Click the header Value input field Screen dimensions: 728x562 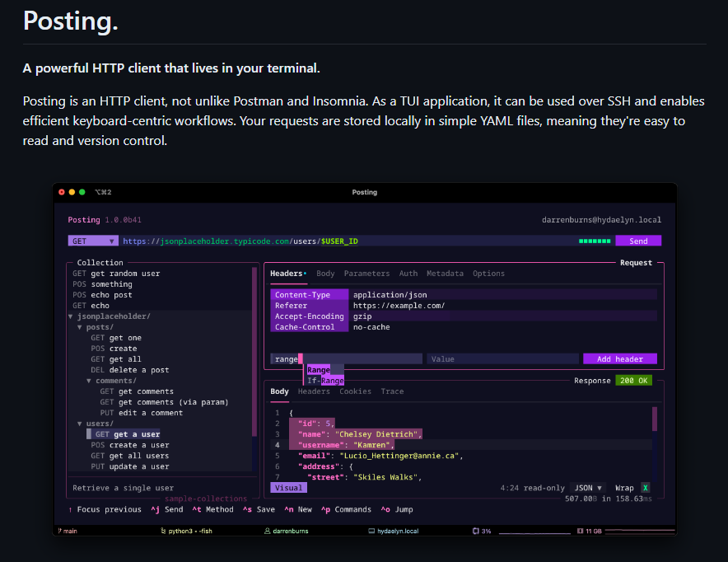503,359
